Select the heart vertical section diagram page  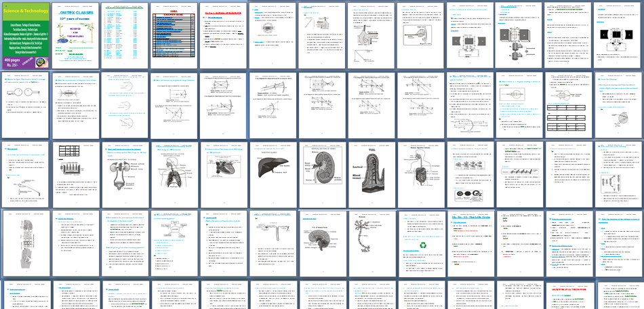coord(224,175)
